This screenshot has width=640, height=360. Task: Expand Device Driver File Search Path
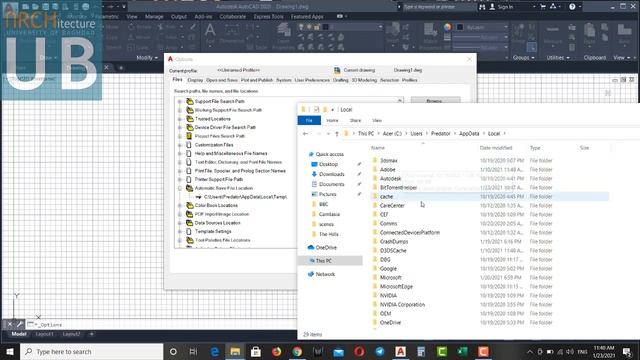point(180,127)
